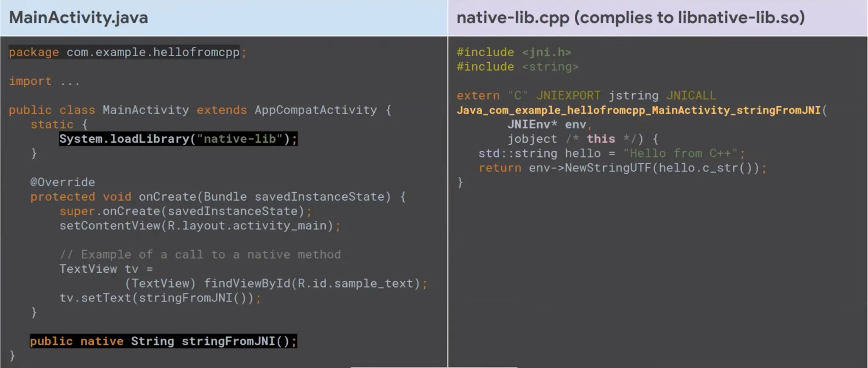
Task: Click the tv.setText(stringFromJNI()) call
Action: pos(160,298)
